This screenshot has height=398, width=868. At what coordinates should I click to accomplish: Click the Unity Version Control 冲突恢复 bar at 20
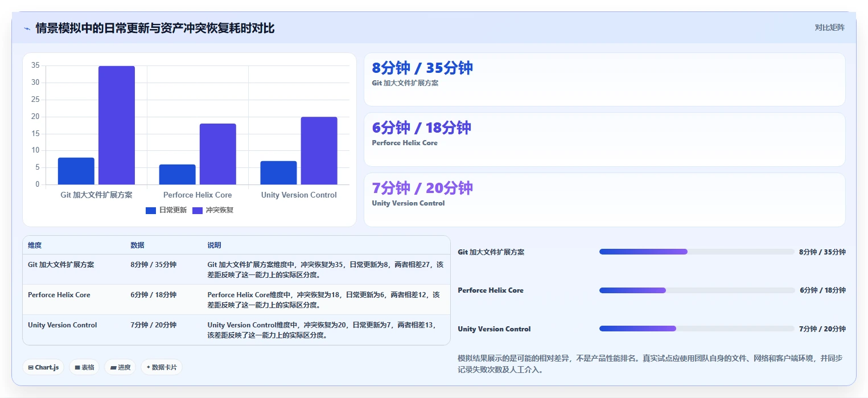click(x=319, y=151)
